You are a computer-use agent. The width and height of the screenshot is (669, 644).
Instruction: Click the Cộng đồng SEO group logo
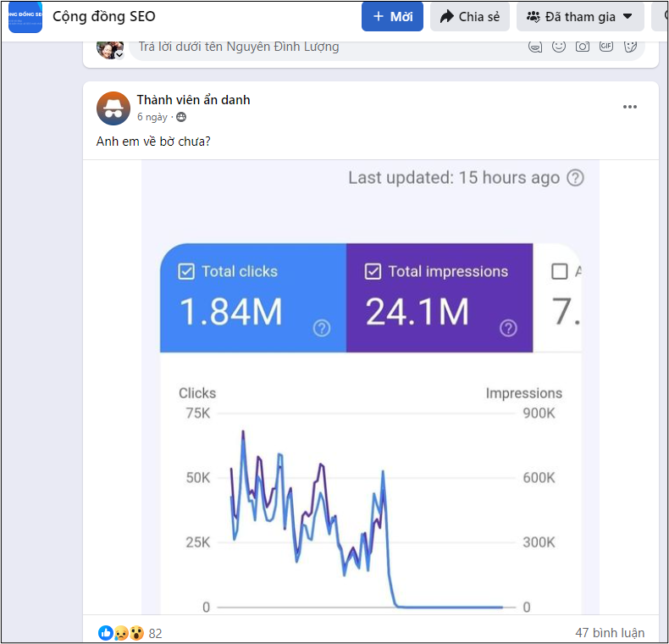point(25,16)
